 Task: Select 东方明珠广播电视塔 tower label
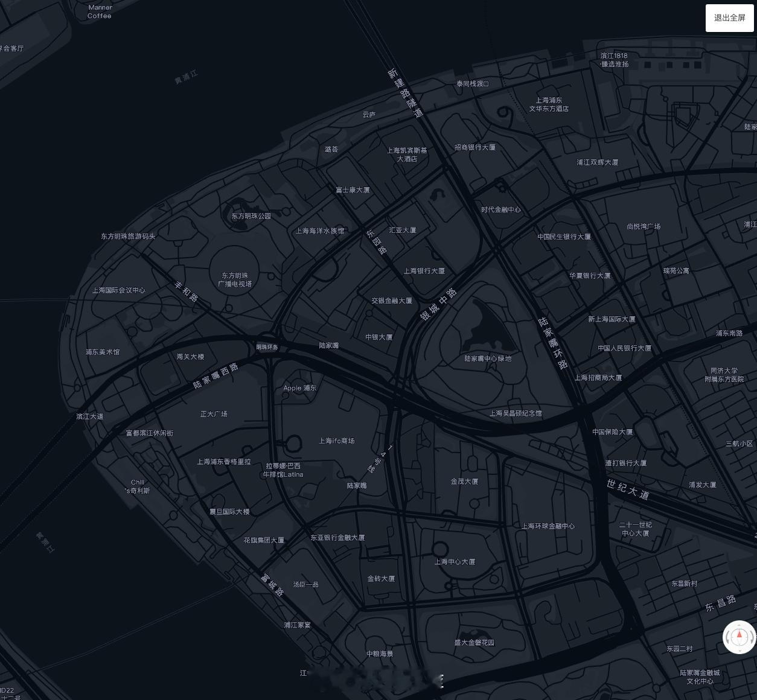pyautogui.click(x=235, y=280)
